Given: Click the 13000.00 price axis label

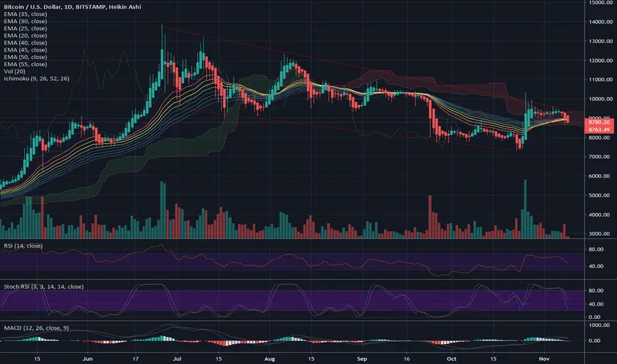Looking at the screenshot, I should (x=601, y=41).
